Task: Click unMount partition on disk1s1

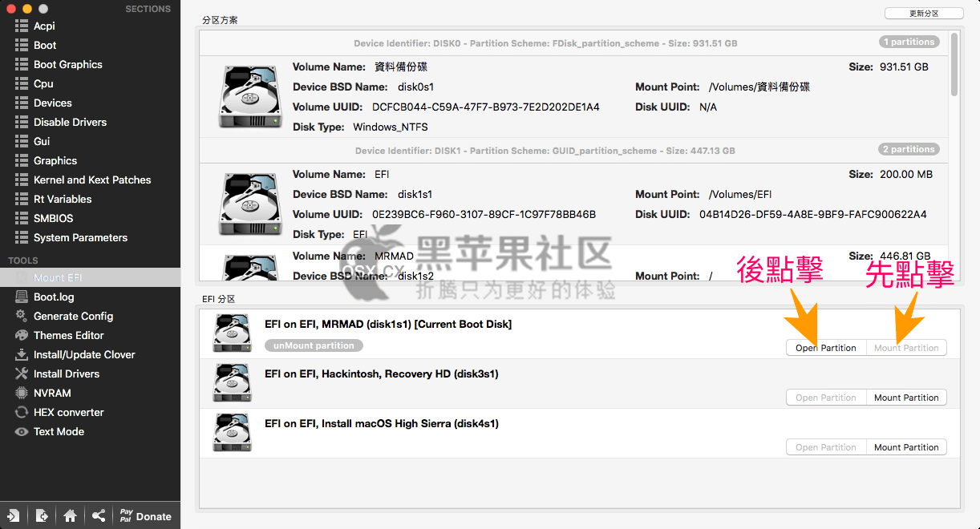Action: (314, 345)
